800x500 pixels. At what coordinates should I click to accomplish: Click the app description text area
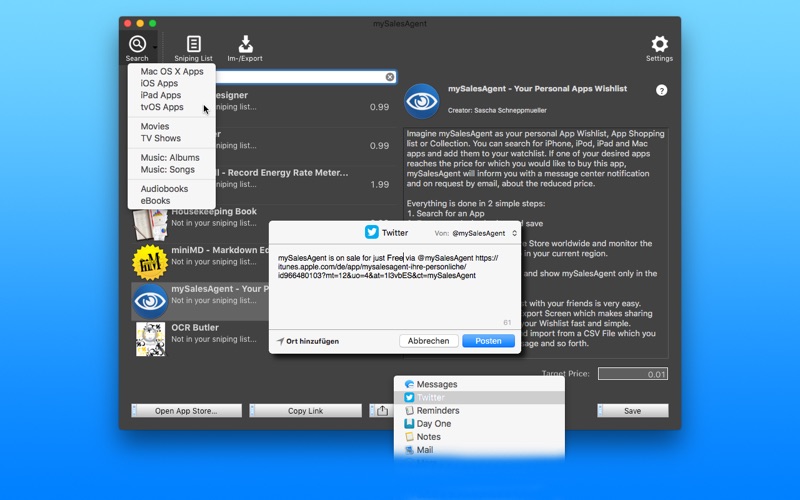[536, 243]
